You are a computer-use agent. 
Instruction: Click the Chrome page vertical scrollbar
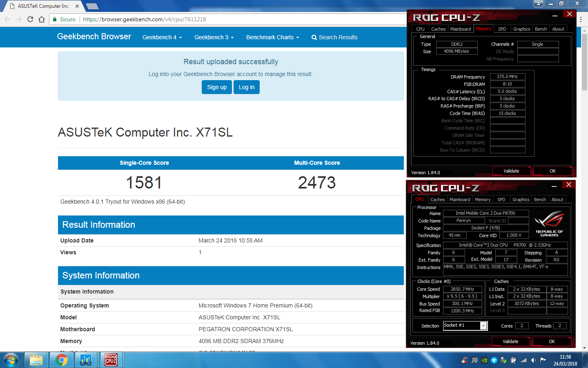click(584, 62)
